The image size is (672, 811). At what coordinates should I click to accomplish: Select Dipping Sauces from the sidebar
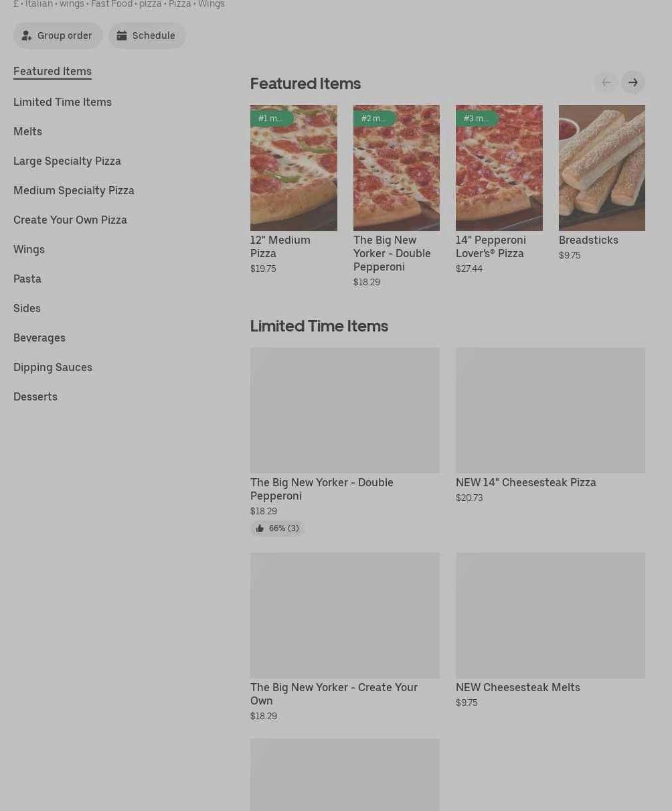tap(53, 367)
